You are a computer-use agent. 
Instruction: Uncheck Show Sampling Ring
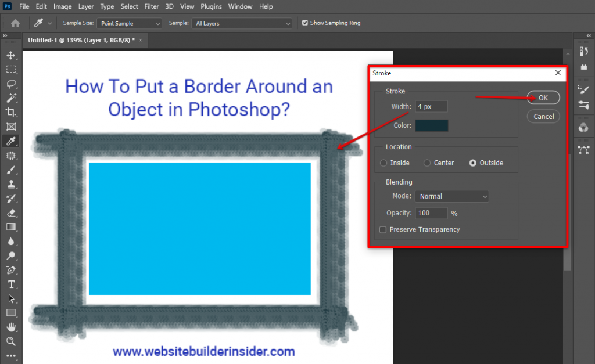tap(304, 23)
